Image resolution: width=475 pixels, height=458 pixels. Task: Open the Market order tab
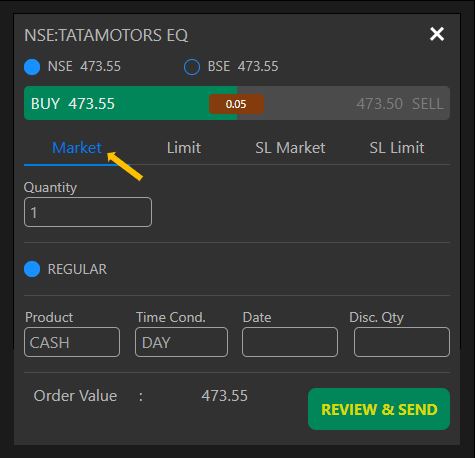[77, 148]
